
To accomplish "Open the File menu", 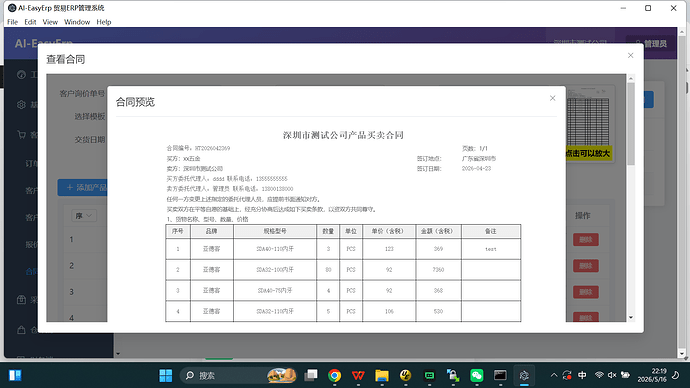I will pyautogui.click(x=12, y=22).
